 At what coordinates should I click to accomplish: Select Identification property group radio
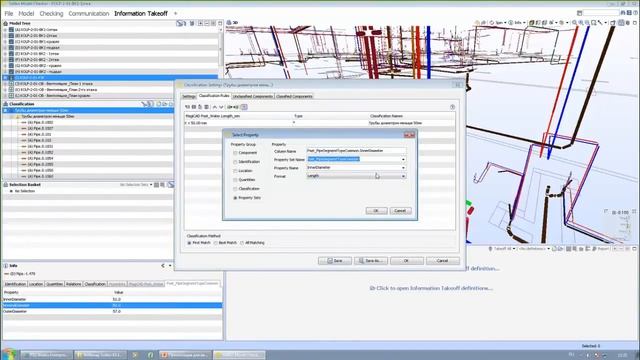[x=235, y=162]
